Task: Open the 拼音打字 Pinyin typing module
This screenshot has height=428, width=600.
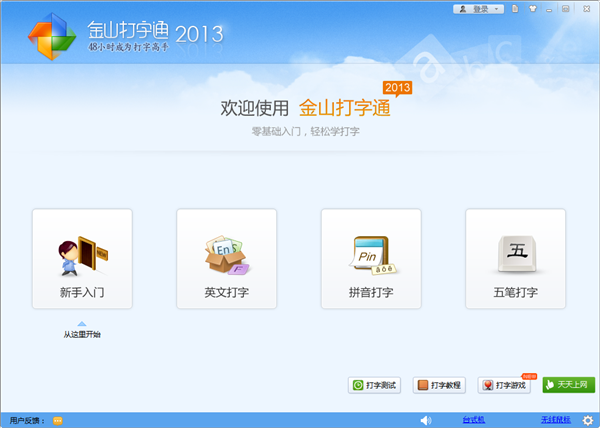Action: (371, 259)
